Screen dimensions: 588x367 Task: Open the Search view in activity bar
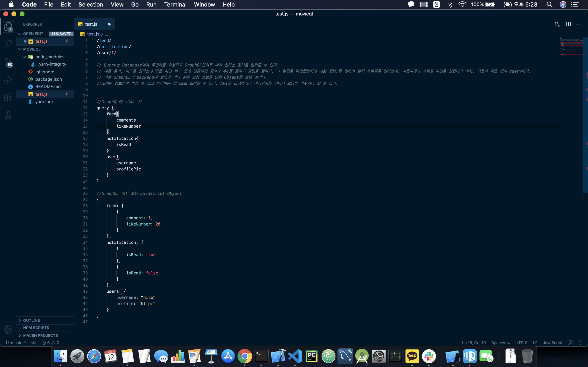pyautogui.click(x=8, y=44)
